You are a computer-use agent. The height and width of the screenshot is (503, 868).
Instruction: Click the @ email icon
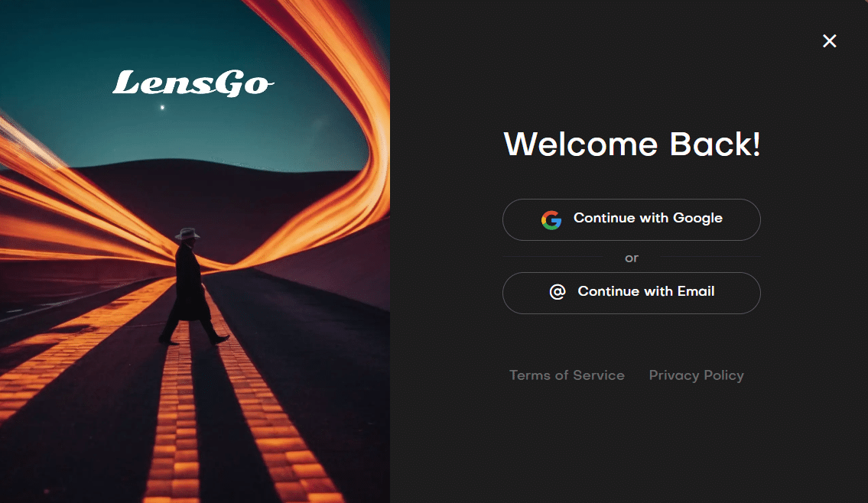[x=558, y=291]
